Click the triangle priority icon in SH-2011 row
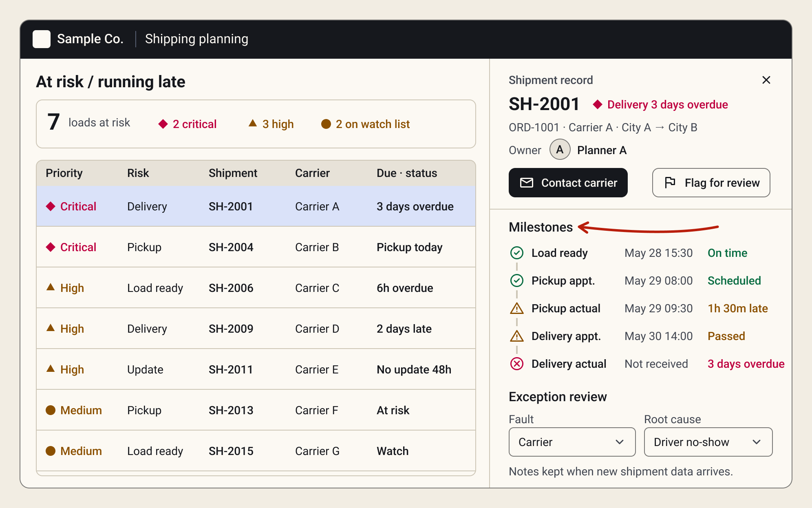This screenshot has width=812, height=508. [x=51, y=369]
